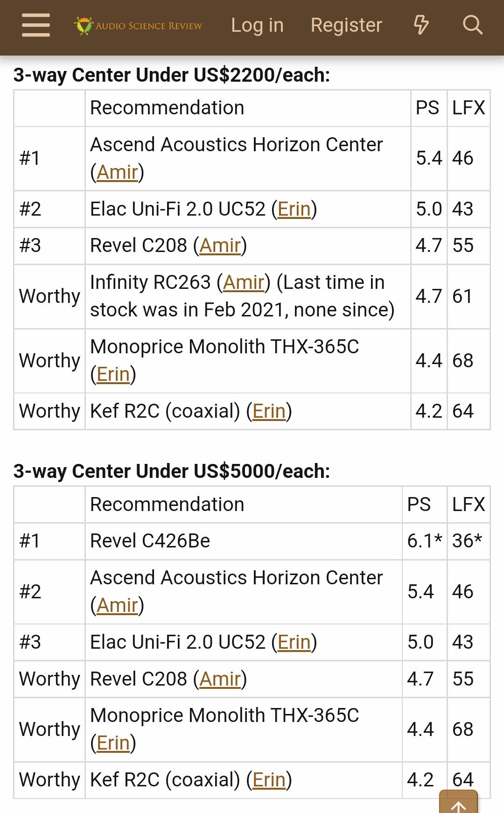Screen dimensions: 504x813
Task: Open the What's New lightning icon
Action: click(421, 25)
